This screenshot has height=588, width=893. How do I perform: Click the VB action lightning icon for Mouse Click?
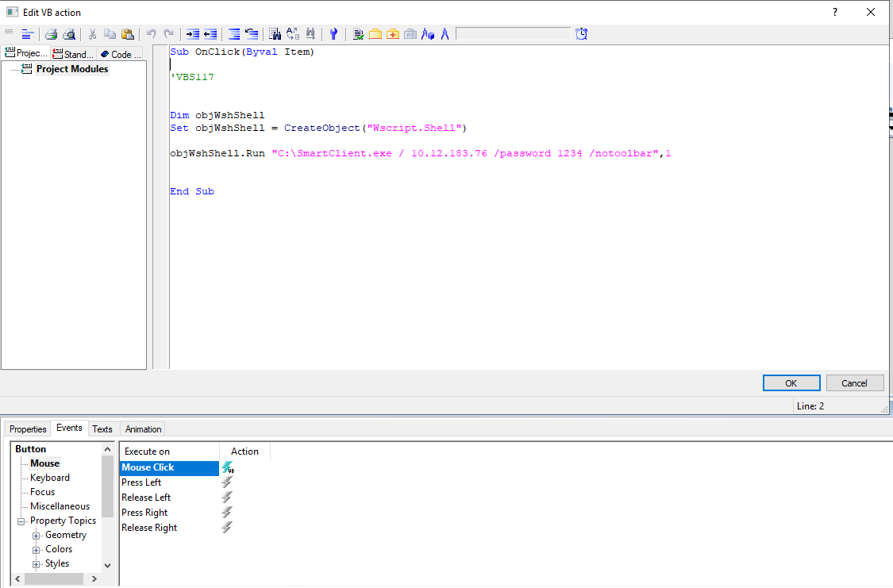tap(227, 467)
